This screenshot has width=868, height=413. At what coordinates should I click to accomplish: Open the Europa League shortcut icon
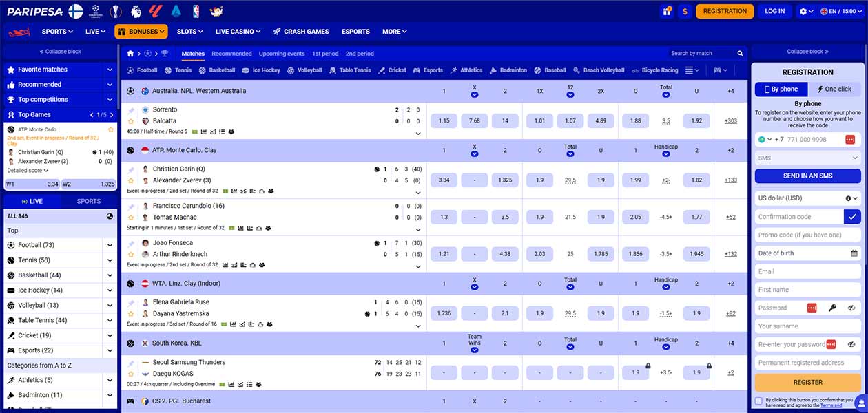coord(116,11)
